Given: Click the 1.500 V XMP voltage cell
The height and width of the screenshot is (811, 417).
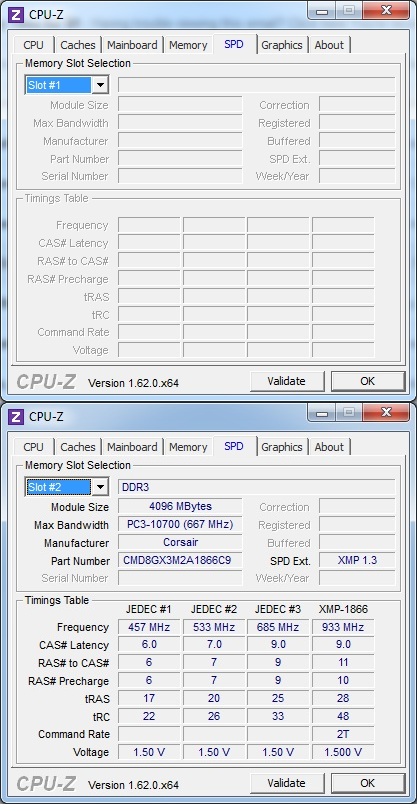Looking at the screenshot, I should (x=343, y=752).
